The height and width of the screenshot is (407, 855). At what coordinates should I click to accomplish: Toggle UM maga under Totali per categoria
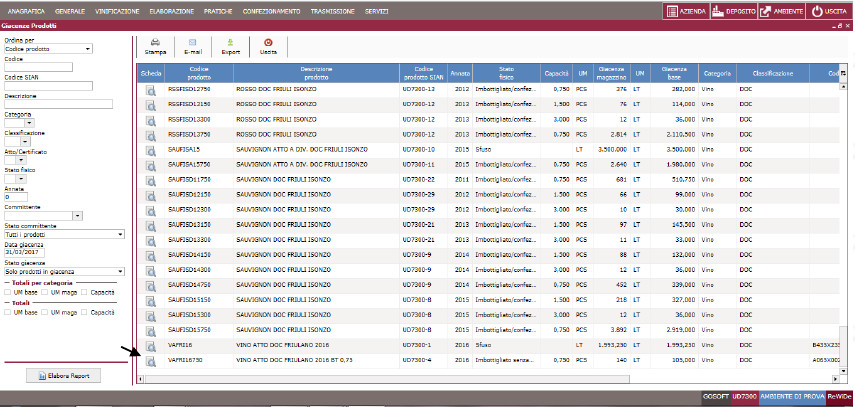click(45, 290)
